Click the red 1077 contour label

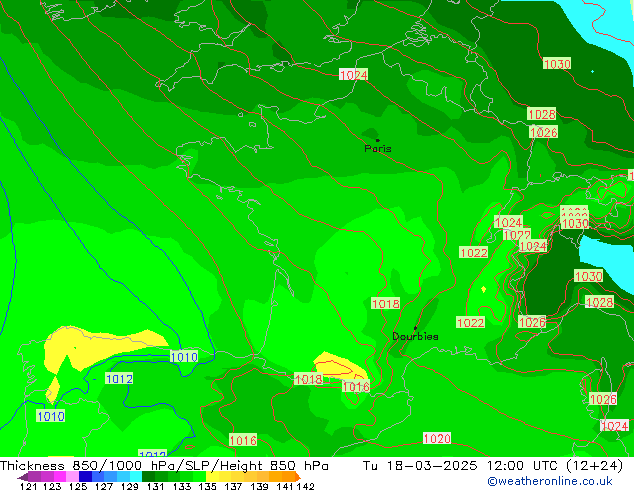(517, 235)
